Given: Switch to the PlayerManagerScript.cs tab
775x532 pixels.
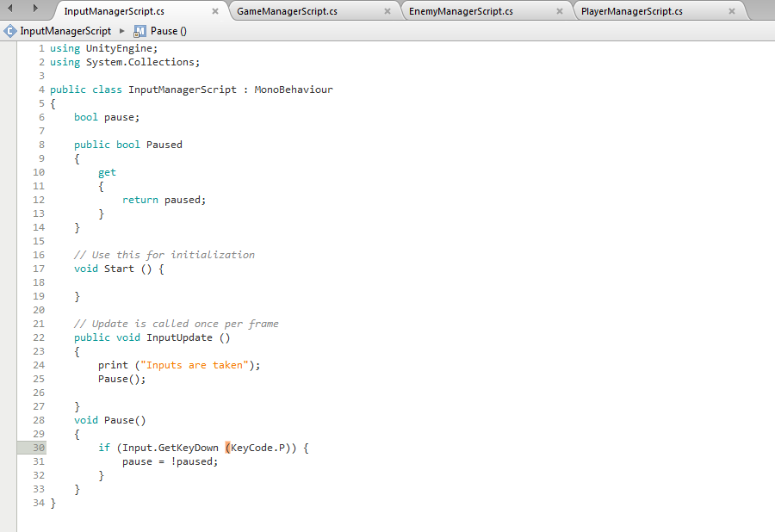Looking at the screenshot, I should pyautogui.click(x=632, y=11).
